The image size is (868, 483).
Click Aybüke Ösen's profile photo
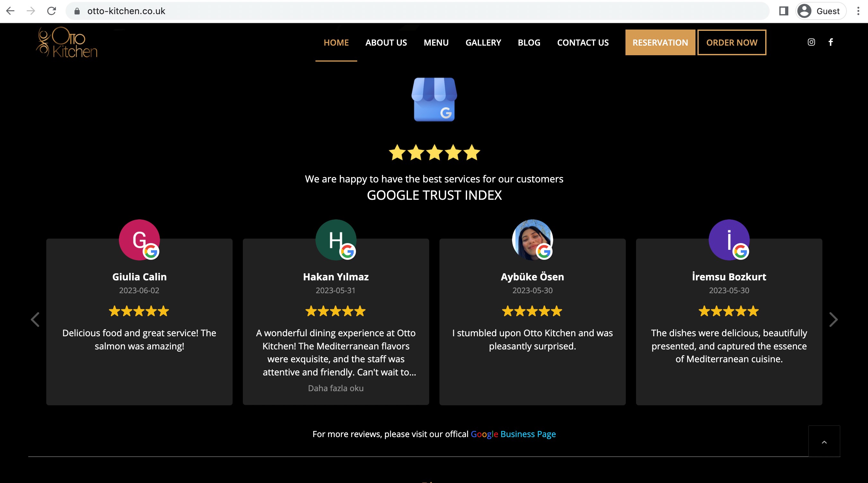(x=532, y=240)
